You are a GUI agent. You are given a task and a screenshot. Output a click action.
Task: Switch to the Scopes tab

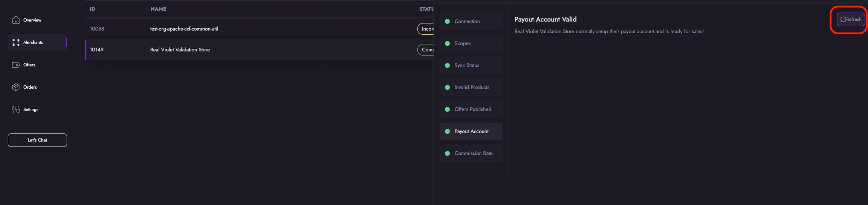tap(471, 43)
